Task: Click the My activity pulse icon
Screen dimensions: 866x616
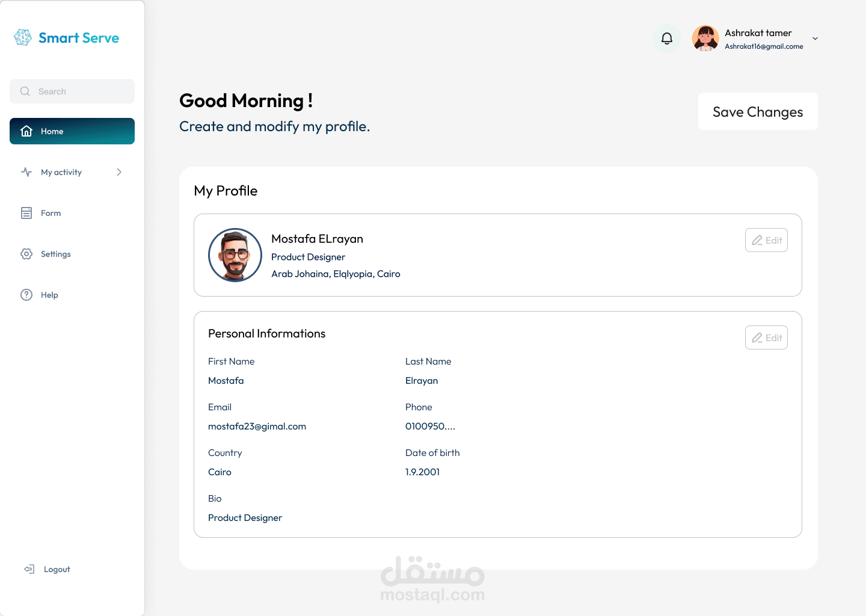Action: tap(26, 172)
